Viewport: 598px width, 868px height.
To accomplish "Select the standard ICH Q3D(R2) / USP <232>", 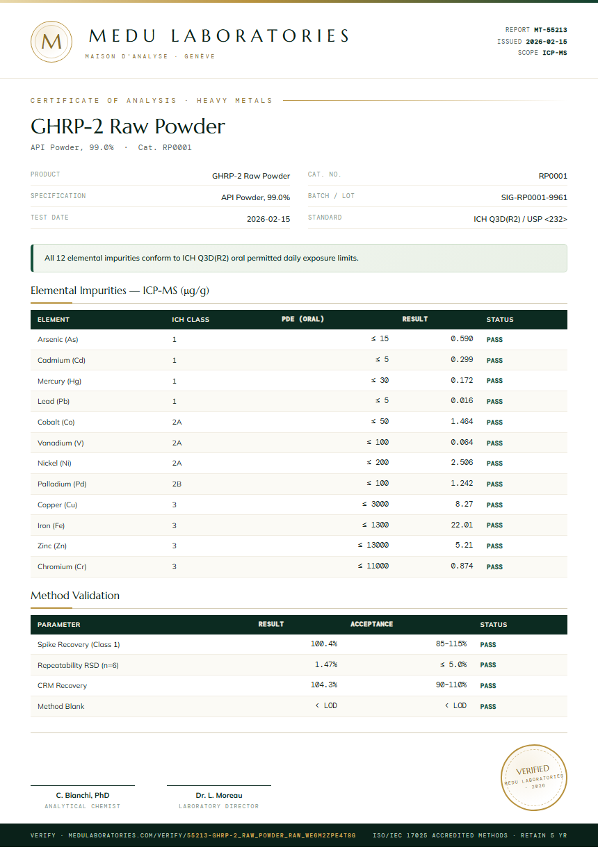I will [520, 219].
